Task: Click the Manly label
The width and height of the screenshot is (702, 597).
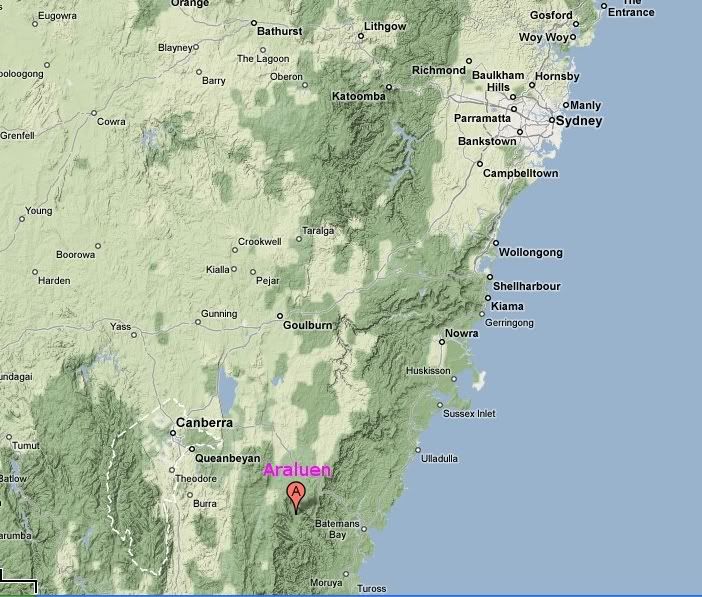Action: click(x=586, y=106)
